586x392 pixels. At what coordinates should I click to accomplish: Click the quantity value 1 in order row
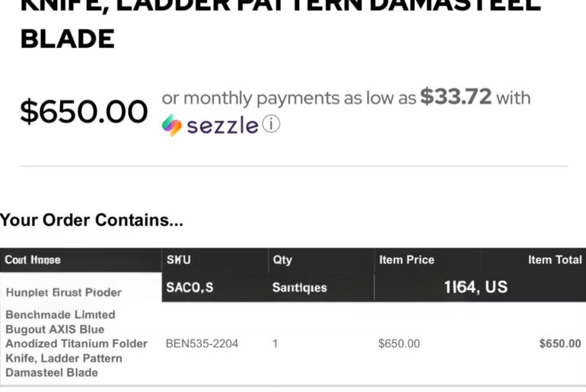275,344
